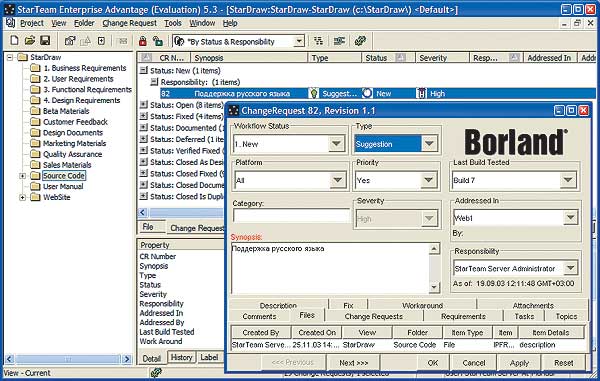600x381 pixels.
Task: Open the Type dropdown showing Suggestion
Action: point(429,144)
